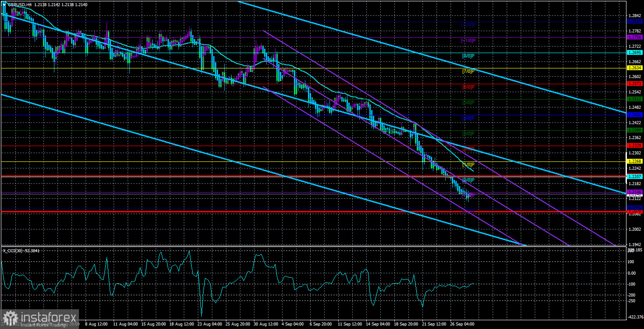Select the X_CCI(30) indicator label
Viewport: 644px width, 329px height.
(x=21, y=250)
